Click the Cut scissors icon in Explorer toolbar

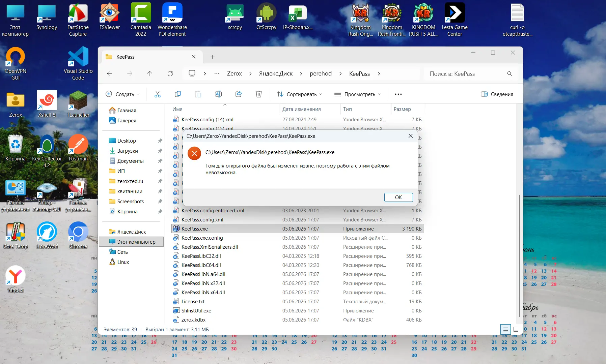158,94
